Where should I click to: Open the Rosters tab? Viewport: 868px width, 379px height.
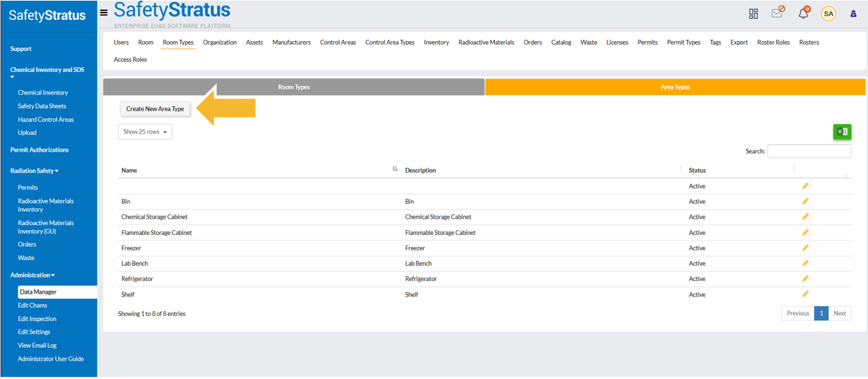click(x=809, y=42)
